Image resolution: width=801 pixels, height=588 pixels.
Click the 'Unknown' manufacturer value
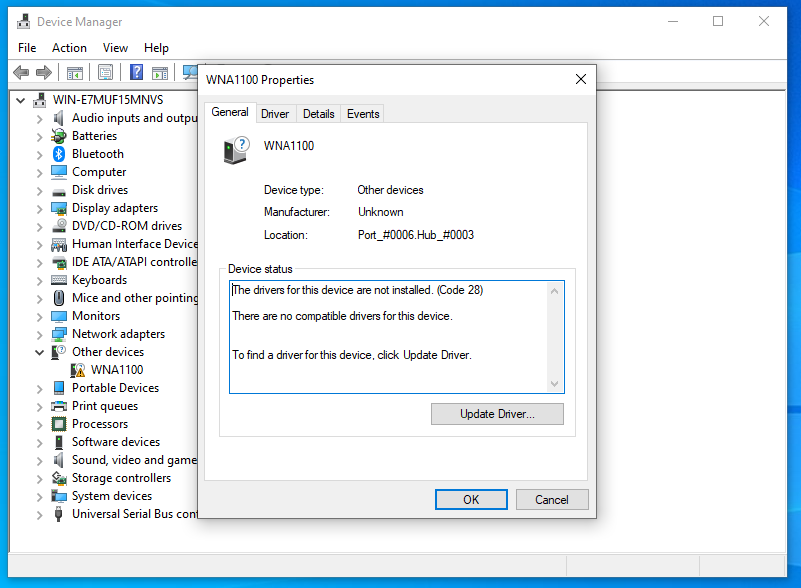click(x=381, y=212)
